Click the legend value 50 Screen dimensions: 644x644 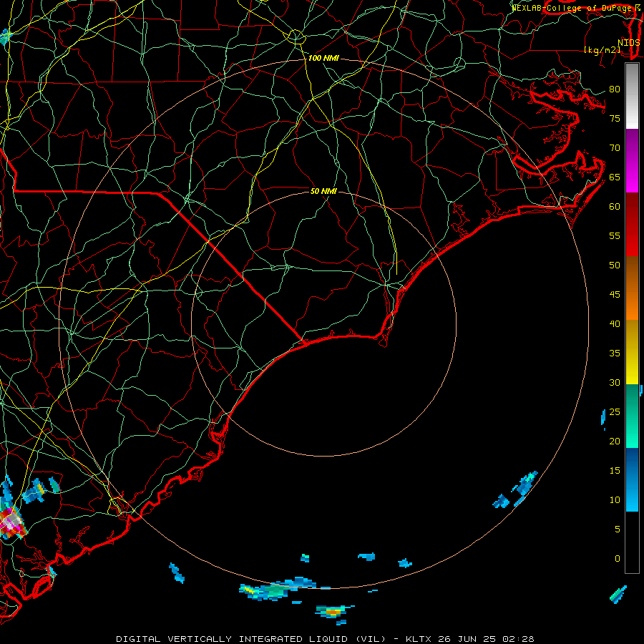coord(615,265)
